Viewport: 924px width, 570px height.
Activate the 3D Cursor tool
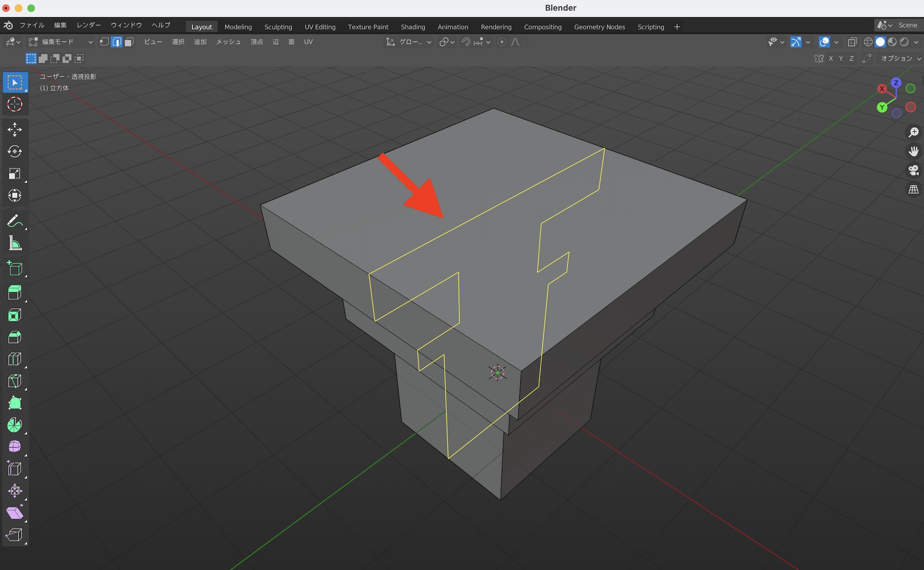(x=15, y=104)
